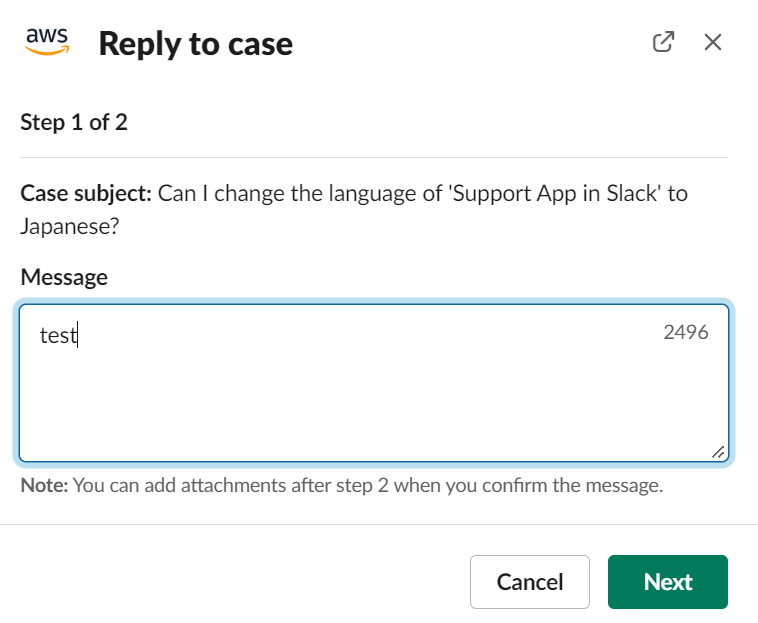
Task: Click the footer separator above the buttons
Action: (x=379, y=524)
